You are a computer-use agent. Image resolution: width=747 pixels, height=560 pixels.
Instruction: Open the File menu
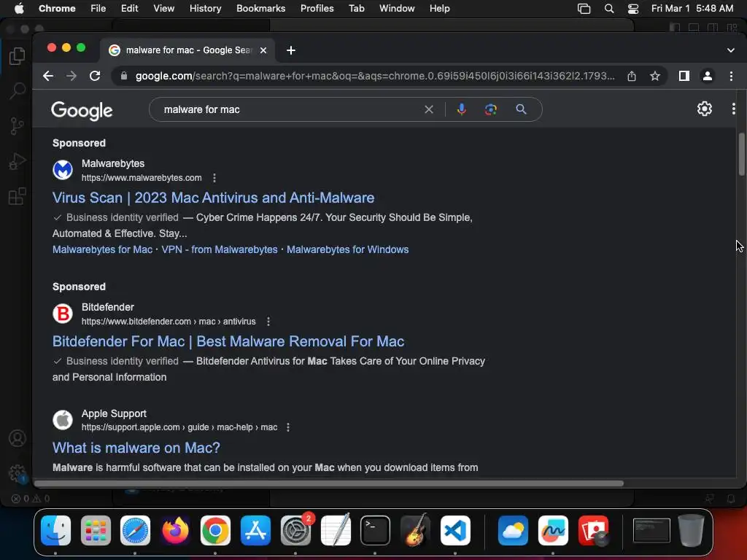point(98,9)
